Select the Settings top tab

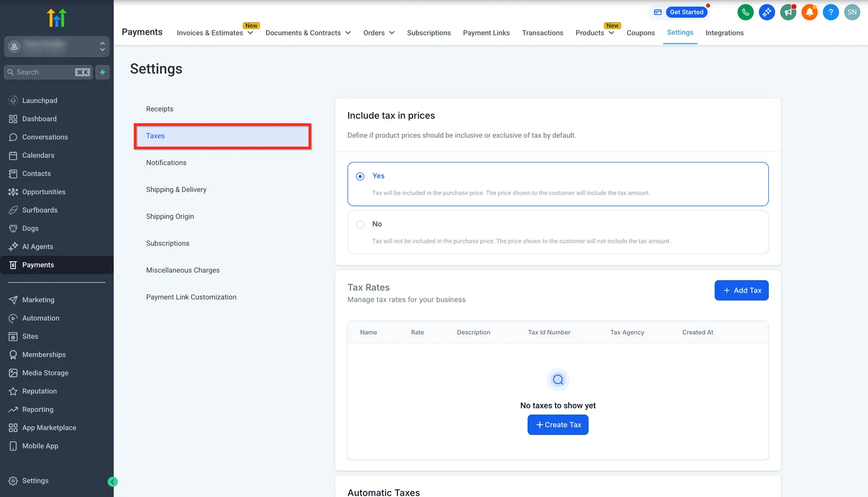[x=680, y=33]
